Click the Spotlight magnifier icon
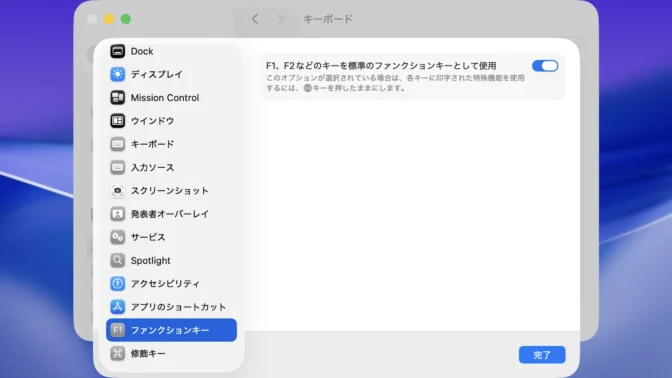 (117, 260)
